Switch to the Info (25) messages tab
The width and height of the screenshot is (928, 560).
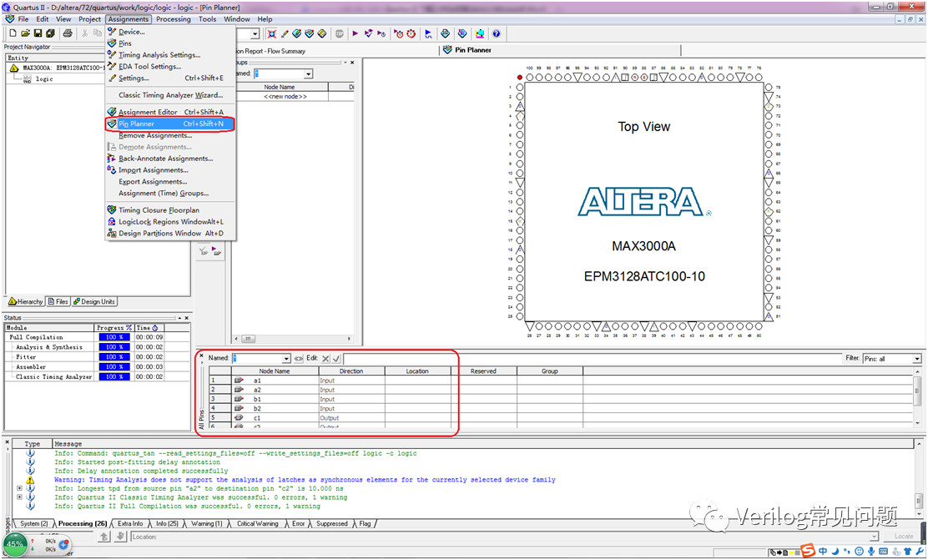[x=167, y=524]
